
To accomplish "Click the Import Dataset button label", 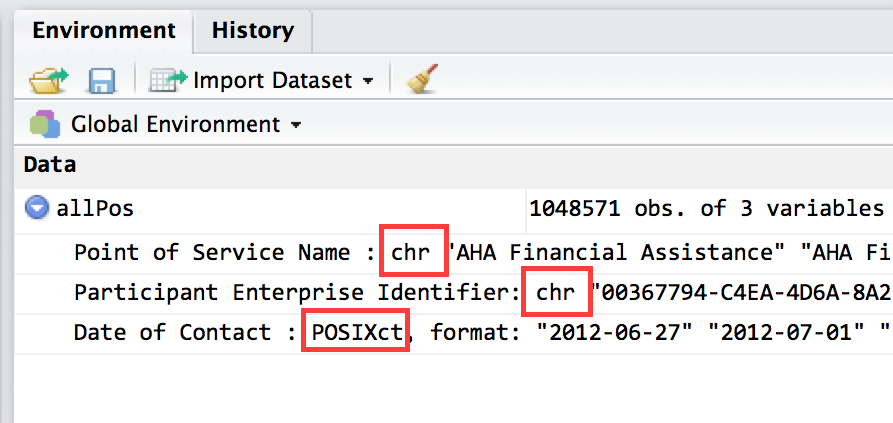I will (x=272, y=79).
